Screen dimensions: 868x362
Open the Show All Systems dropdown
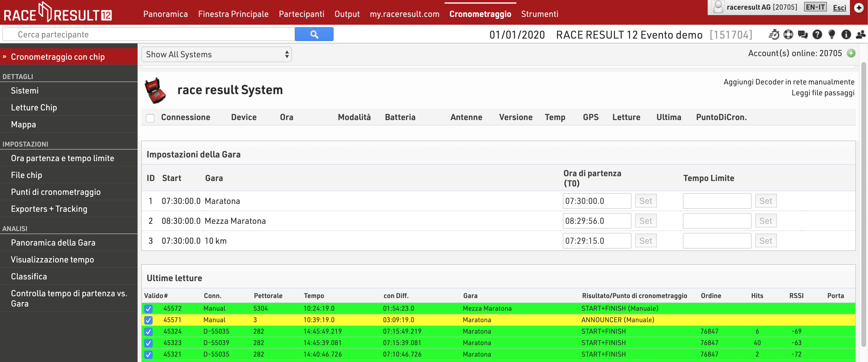tap(216, 54)
